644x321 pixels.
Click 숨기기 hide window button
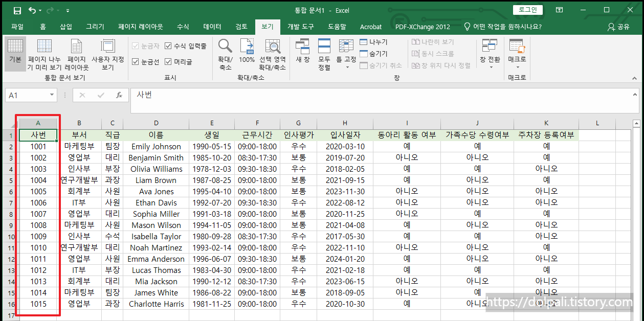[374, 54]
